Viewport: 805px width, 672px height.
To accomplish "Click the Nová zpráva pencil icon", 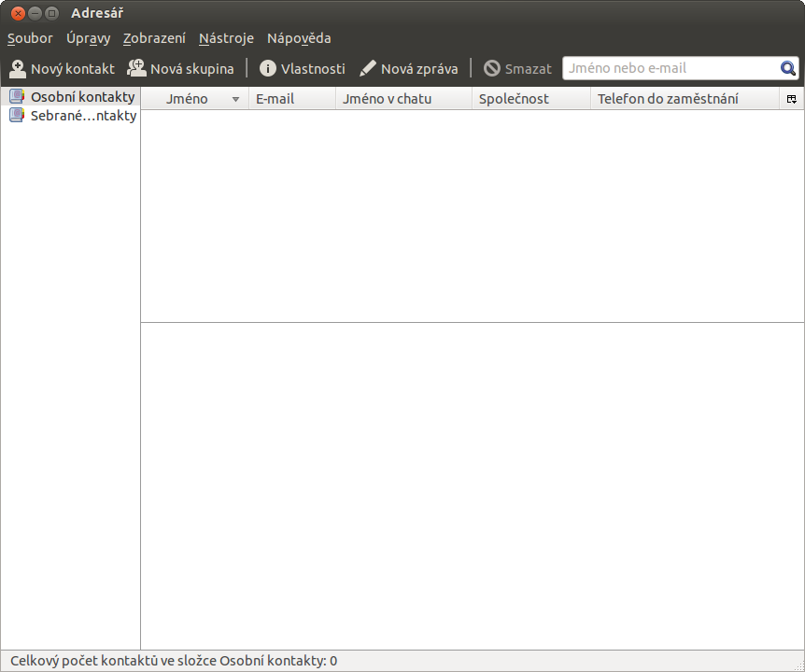I will point(368,68).
